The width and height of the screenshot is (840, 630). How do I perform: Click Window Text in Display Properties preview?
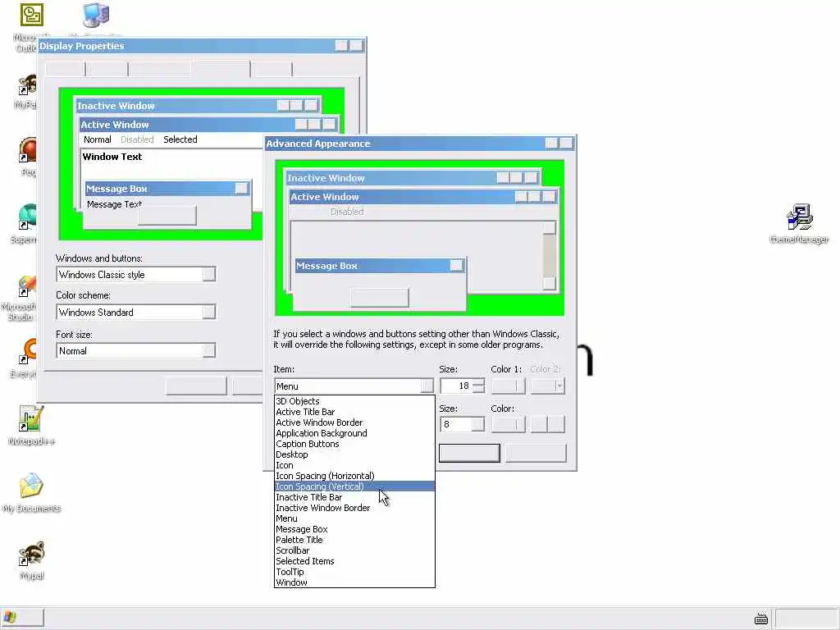coord(112,157)
